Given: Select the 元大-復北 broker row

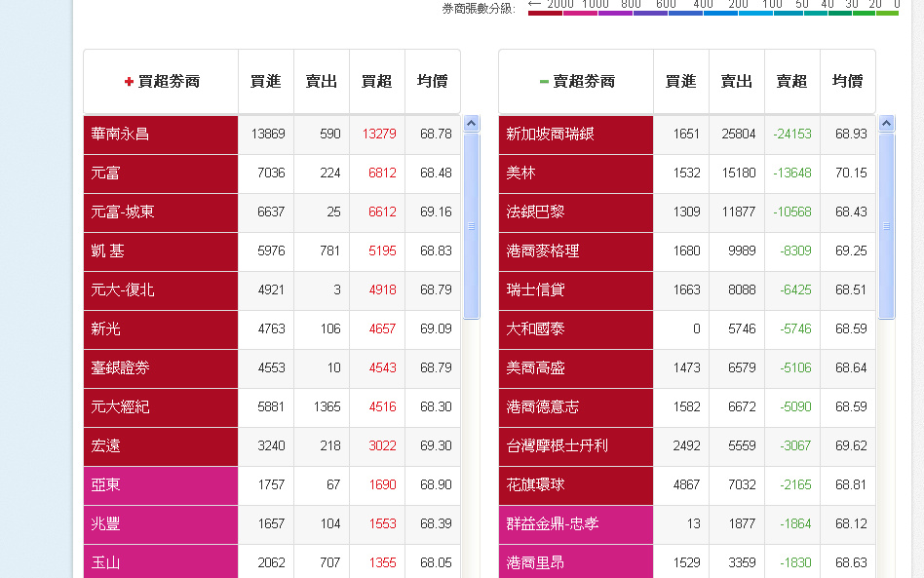Looking at the screenshot, I should click(272, 289).
